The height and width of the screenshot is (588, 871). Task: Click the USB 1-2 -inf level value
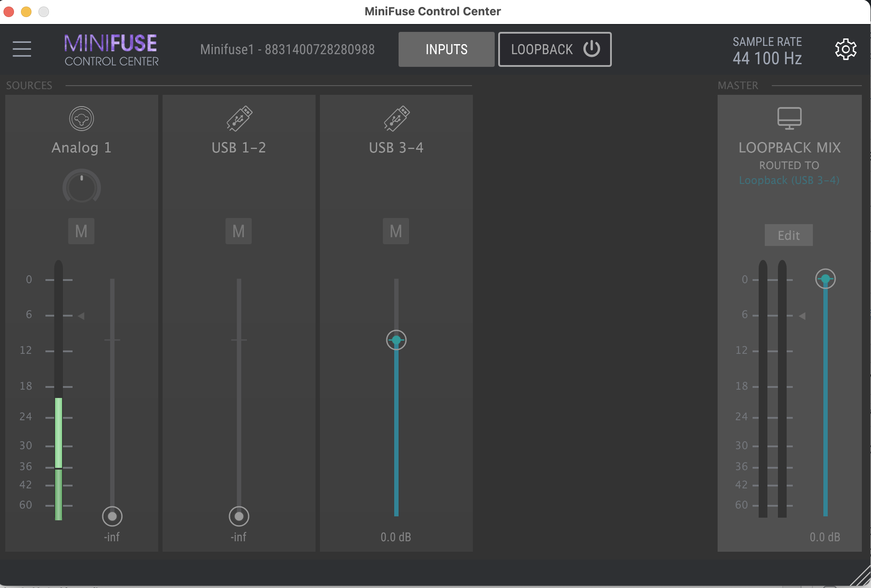point(239,537)
